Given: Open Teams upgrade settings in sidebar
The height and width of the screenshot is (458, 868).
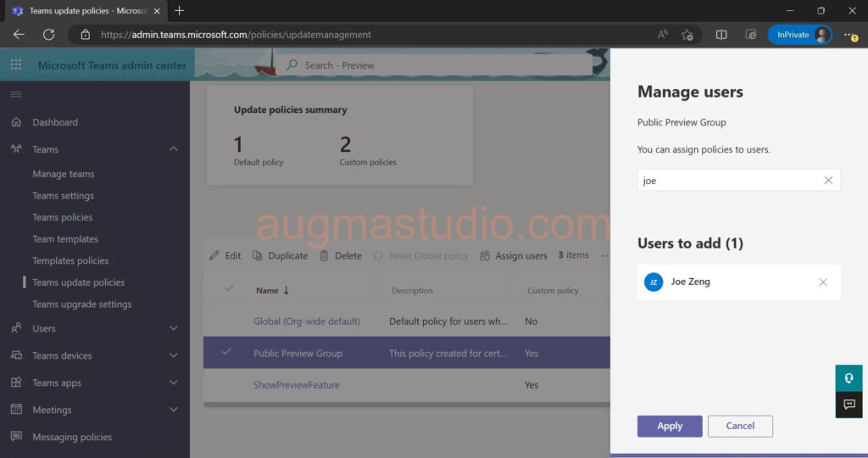Looking at the screenshot, I should click(x=82, y=304).
